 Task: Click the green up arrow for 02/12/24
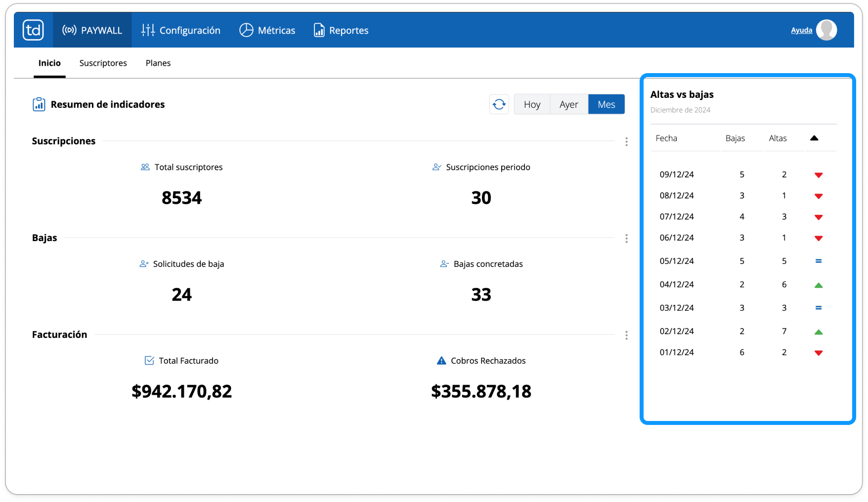click(x=819, y=332)
